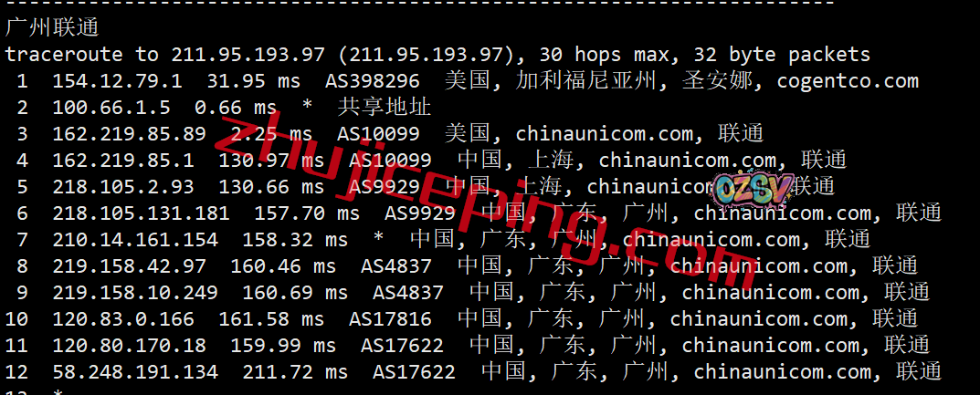The image size is (980, 395).
Task: Click AS17816 on hop 10
Action: (x=390, y=319)
